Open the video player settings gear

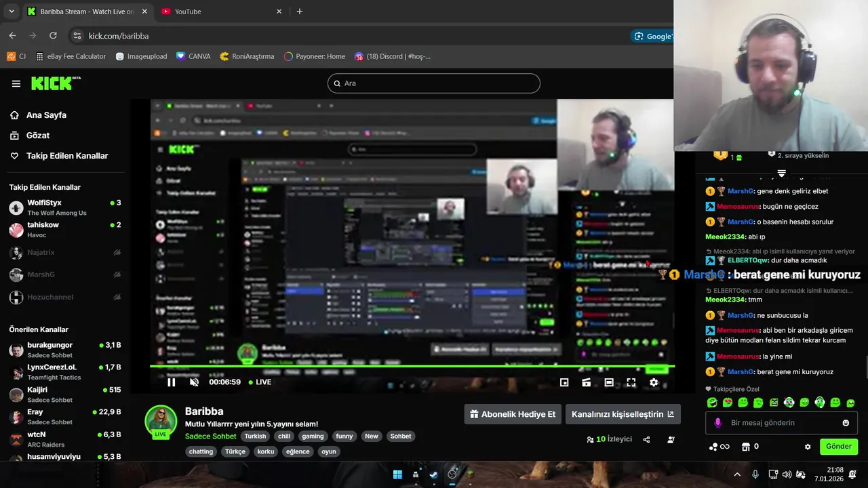click(x=654, y=382)
